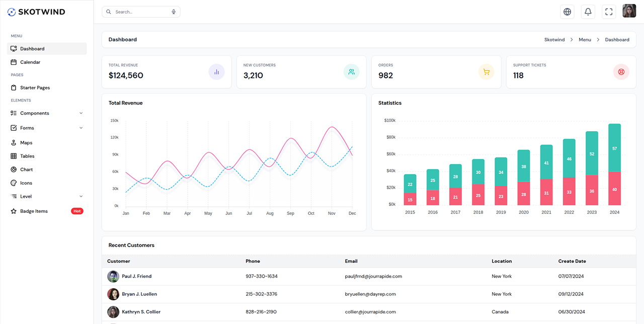Open the profile avatar thumbnail

(629, 11)
